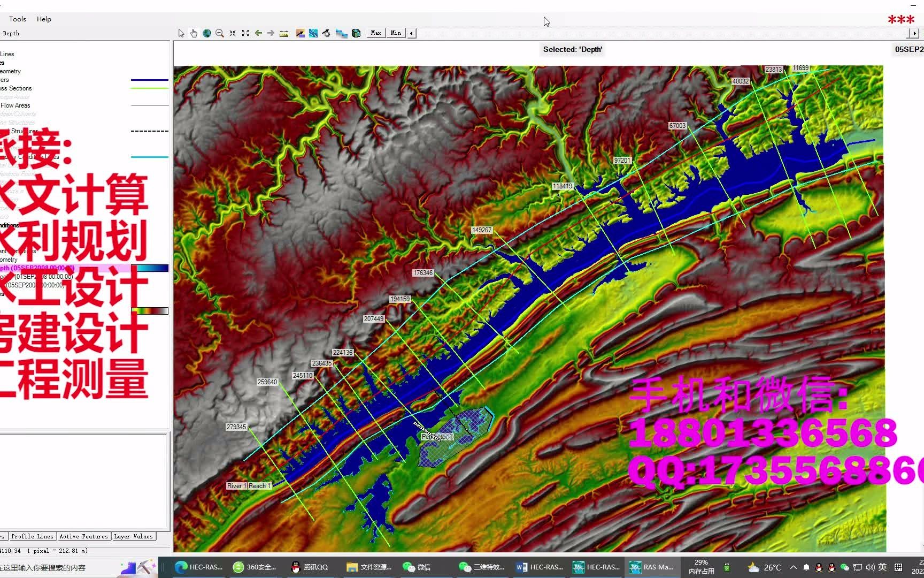This screenshot has width=924, height=578.
Task: Click the volume speaker tray icon
Action: click(870, 567)
